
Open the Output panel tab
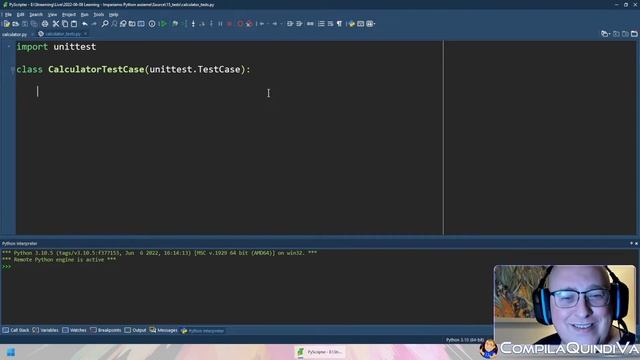coord(136,330)
